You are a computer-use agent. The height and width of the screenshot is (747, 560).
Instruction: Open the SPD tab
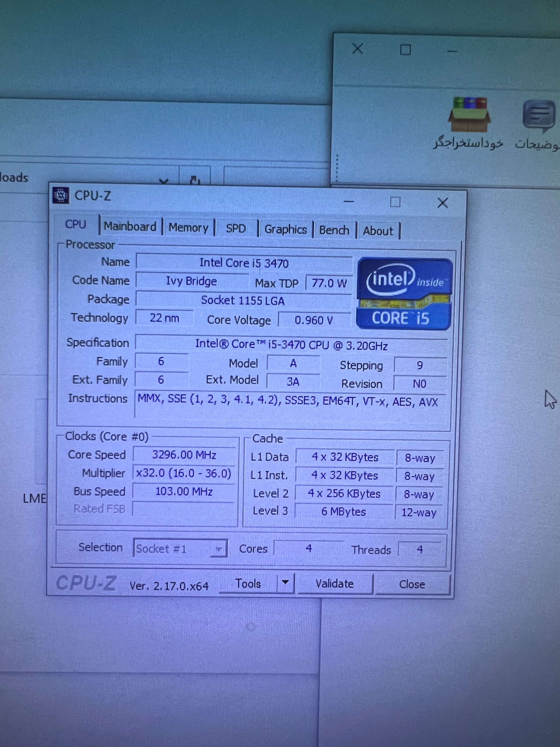point(236,229)
